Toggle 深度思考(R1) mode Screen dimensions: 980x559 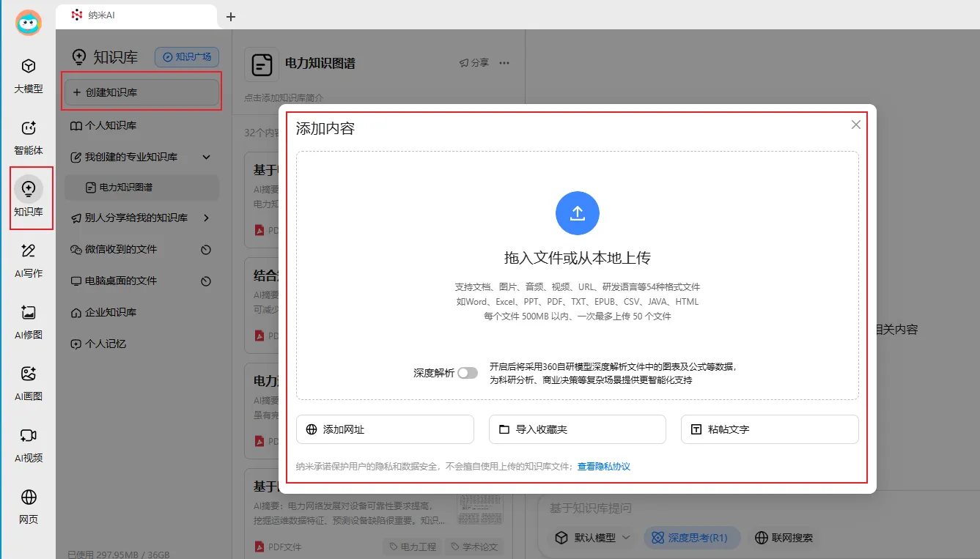(690, 538)
